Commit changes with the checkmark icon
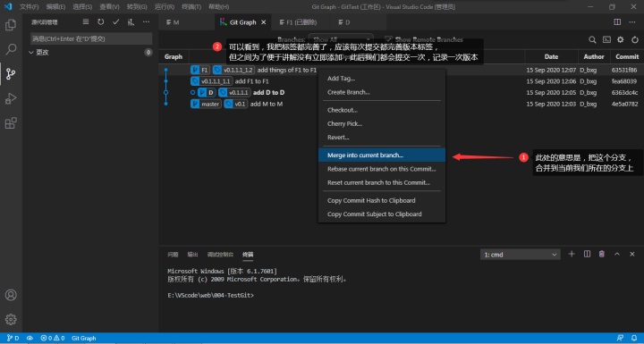This screenshot has width=644, height=344. (x=115, y=22)
